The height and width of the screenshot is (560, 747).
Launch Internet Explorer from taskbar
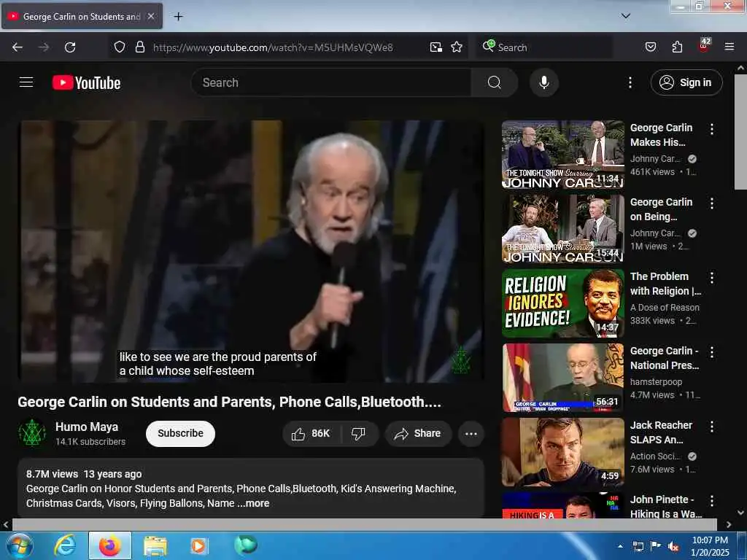[65, 545]
